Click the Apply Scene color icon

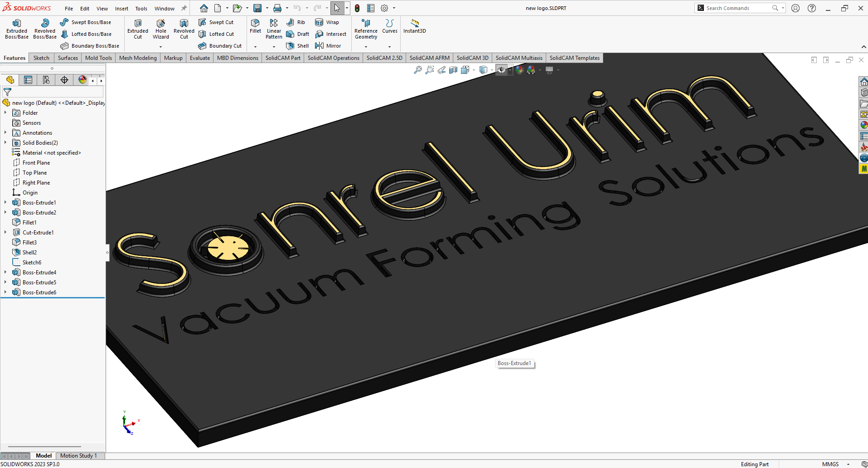tap(531, 70)
